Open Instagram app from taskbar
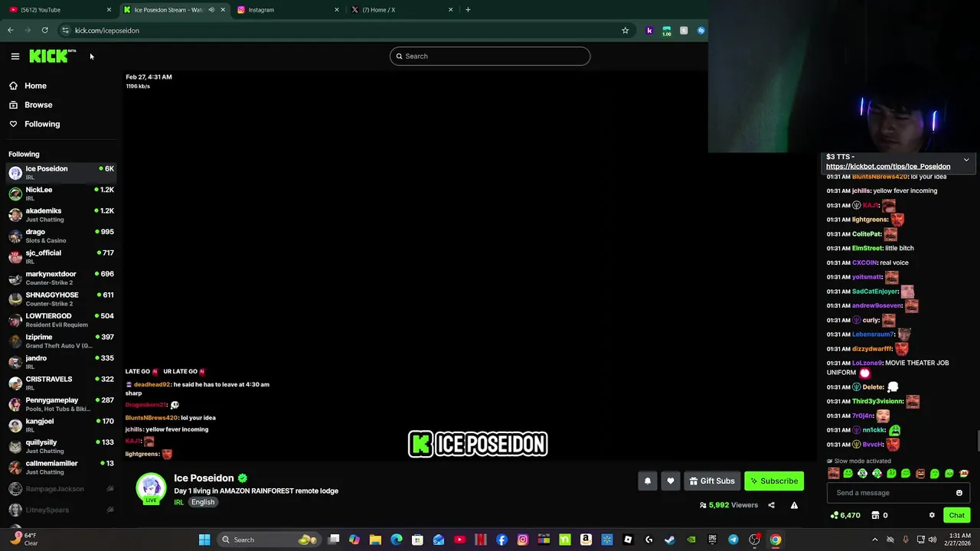The width and height of the screenshot is (980, 551). (x=523, y=540)
